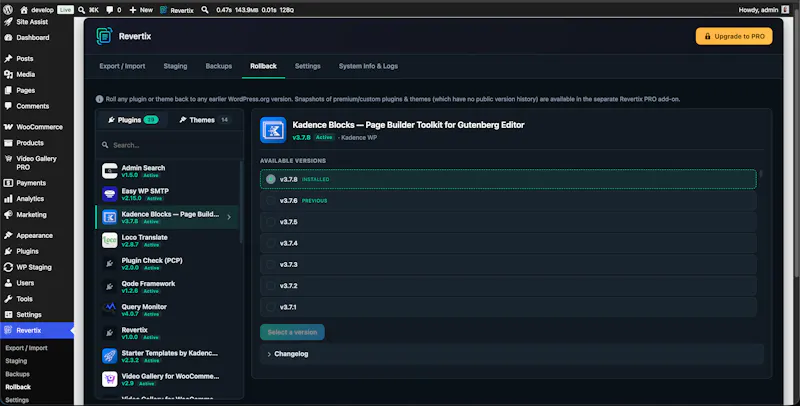The height and width of the screenshot is (406, 800).
Task: Click the Revertix logo in header
Action: point(104,36)
